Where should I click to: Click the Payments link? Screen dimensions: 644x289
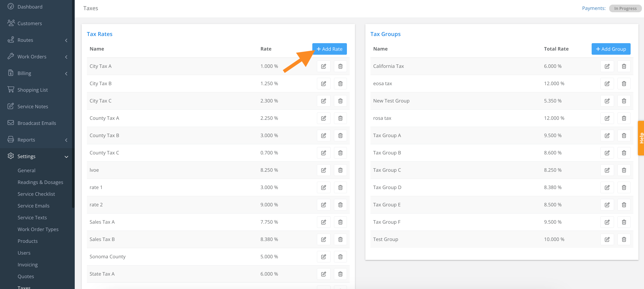[x=594, y=8]
